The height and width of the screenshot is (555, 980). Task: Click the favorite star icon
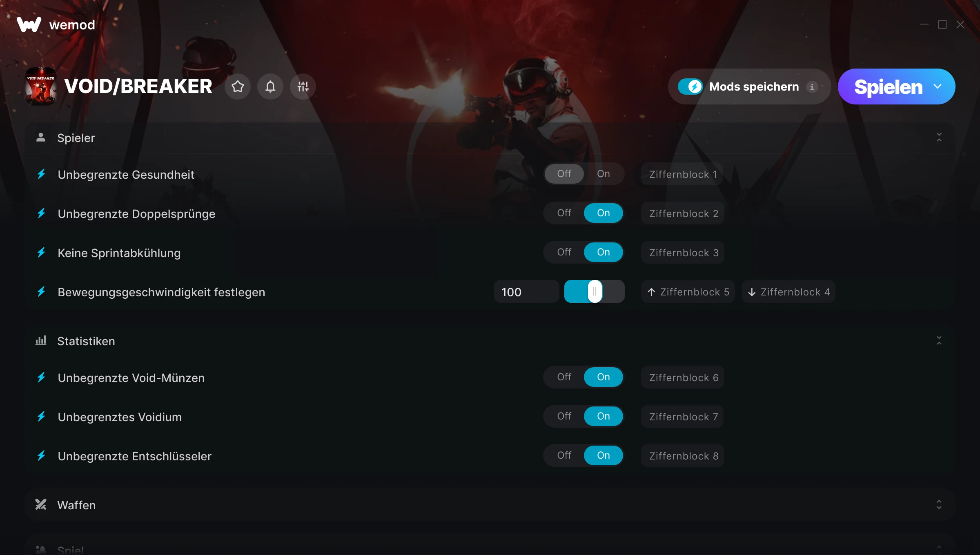pos(238,87)
